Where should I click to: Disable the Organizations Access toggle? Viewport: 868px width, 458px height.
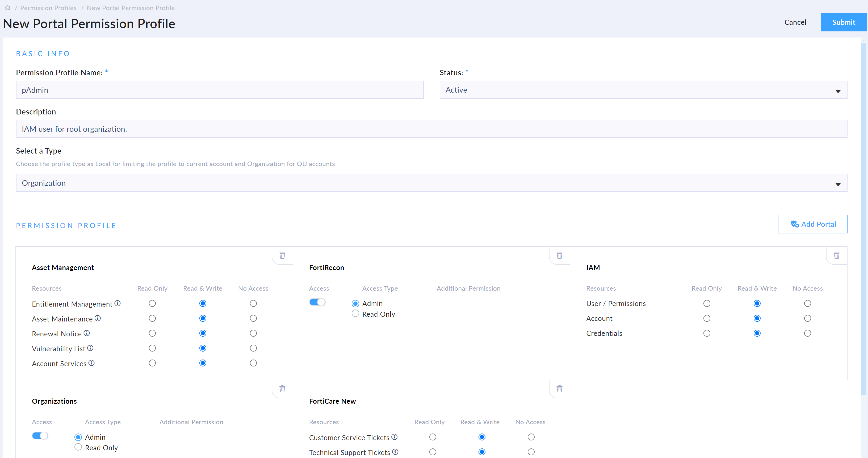click(x=40, y=435)
